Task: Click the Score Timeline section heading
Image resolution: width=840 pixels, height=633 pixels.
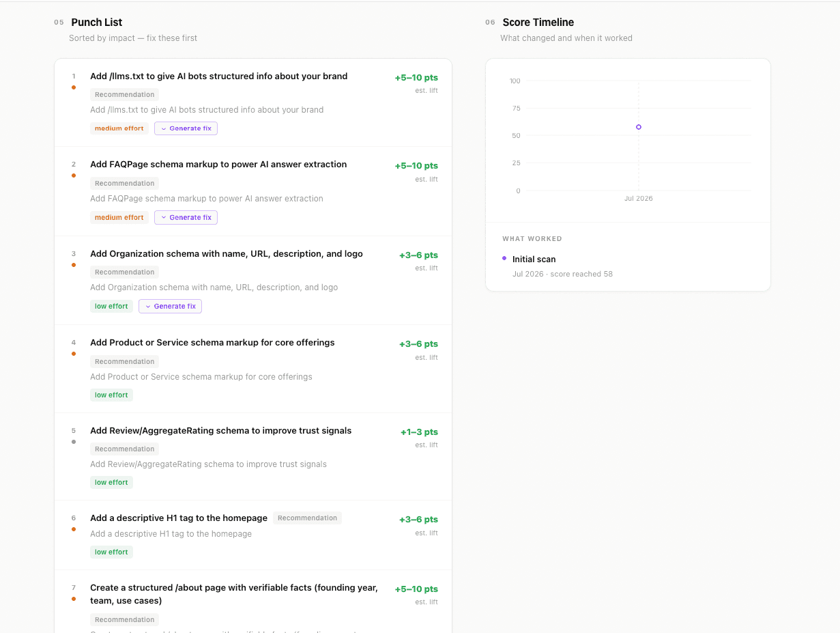Action: [x=538, y=23]
